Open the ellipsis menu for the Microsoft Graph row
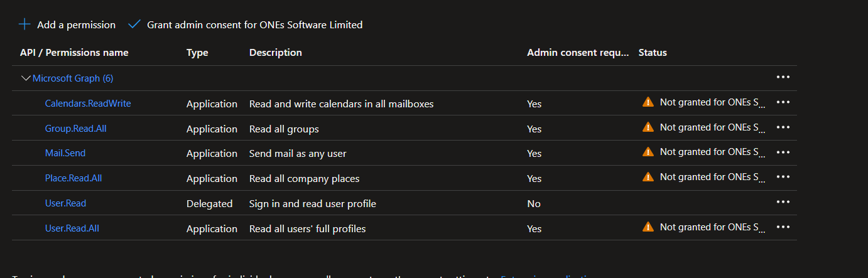This screenshot has height=278, width=868. tap(783, 77)
